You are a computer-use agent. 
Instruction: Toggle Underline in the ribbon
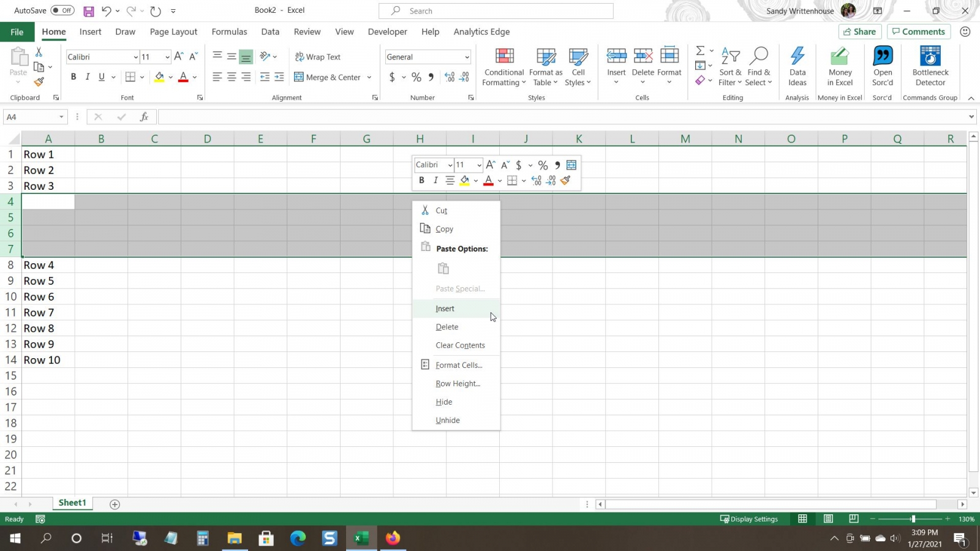click(102, 77)
